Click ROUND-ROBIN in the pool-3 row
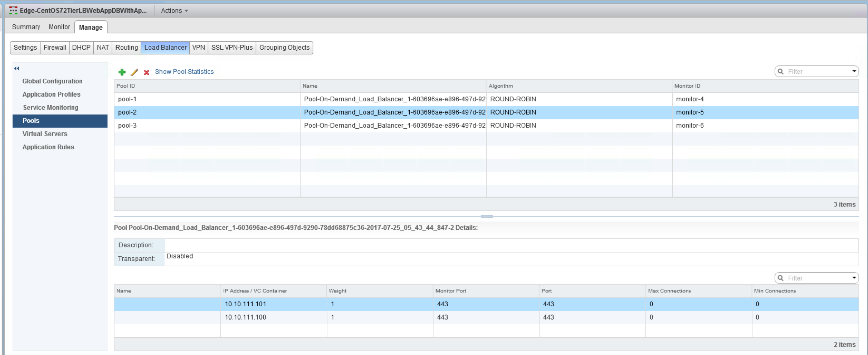Viewport: 868px width, 355px height. coord(513,126)
